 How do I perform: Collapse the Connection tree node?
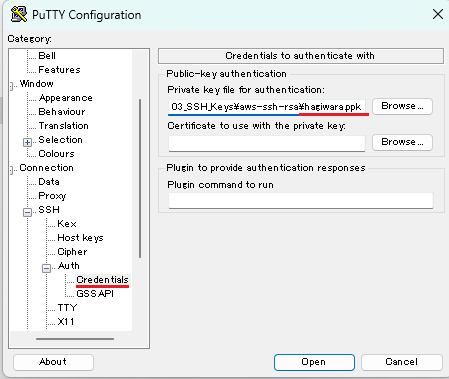12,170
